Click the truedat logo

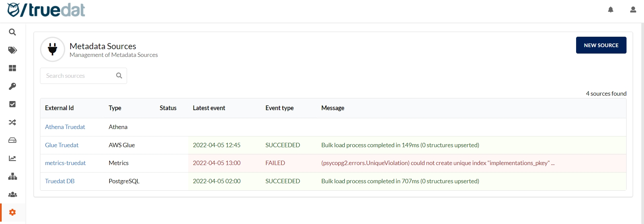pos(46,10)
